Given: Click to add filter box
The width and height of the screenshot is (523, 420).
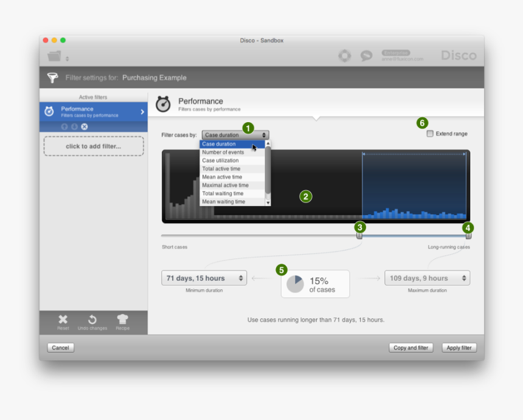Looking at the screenshot, I should 94,146.
